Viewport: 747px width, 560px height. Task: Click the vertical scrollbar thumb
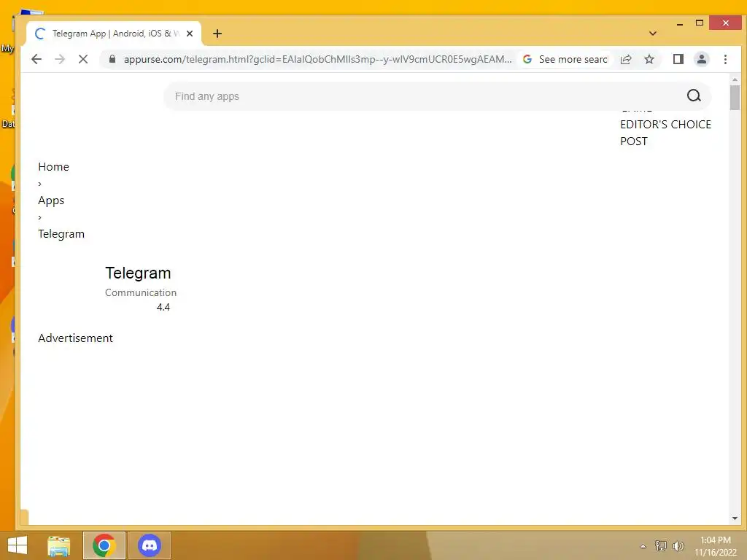coord(735,98)
